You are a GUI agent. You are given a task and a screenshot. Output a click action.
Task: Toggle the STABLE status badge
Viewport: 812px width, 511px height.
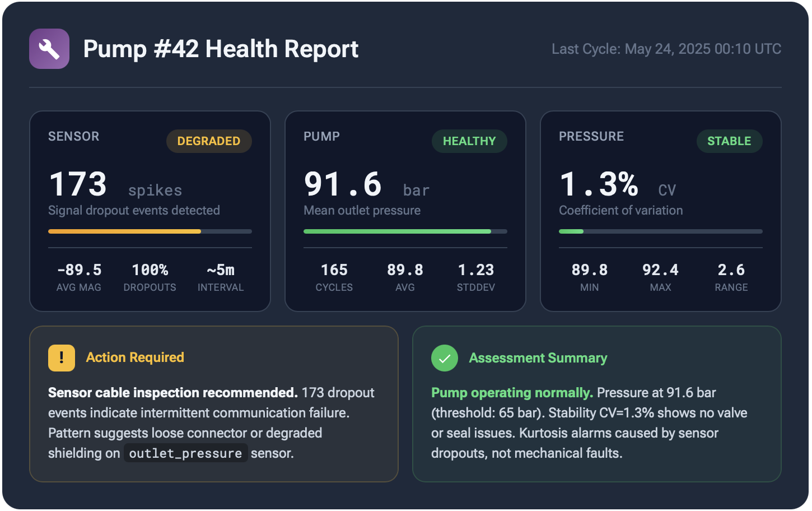pos(729,141)
